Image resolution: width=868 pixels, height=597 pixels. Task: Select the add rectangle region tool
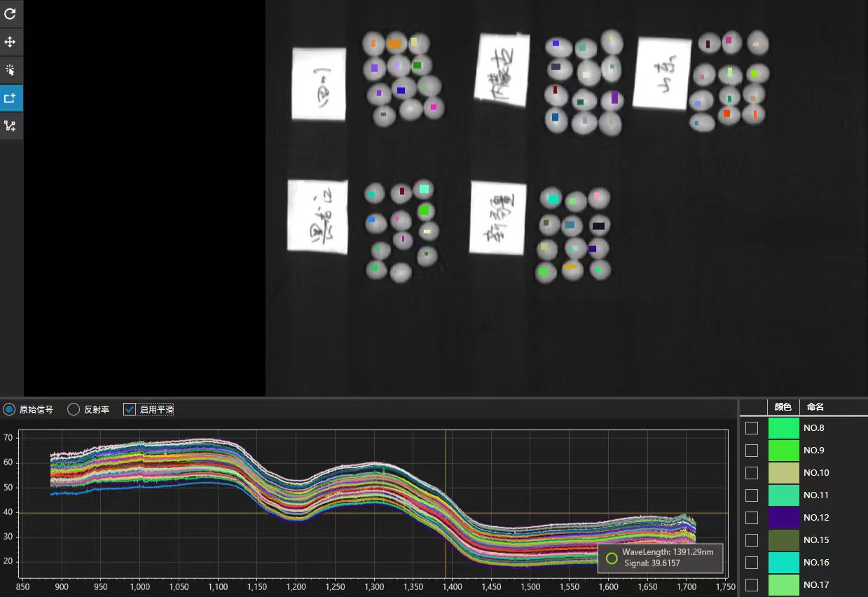[x=11, y=98]
